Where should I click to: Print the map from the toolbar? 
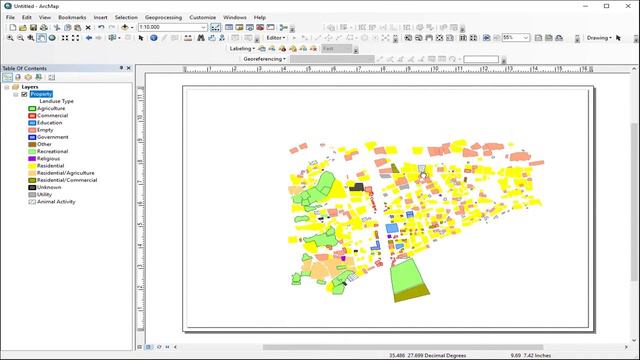tap(44, 27)
